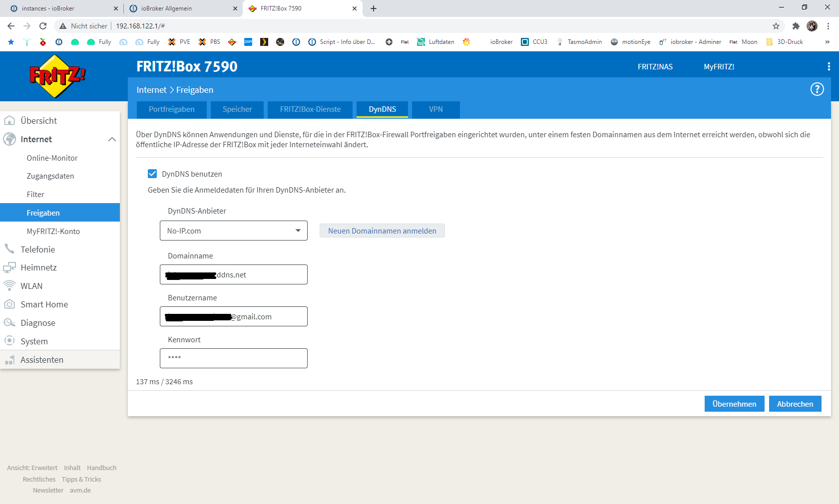Open the motionEye bookmark
The image size is (839, 504).
[x=630, y=42]
